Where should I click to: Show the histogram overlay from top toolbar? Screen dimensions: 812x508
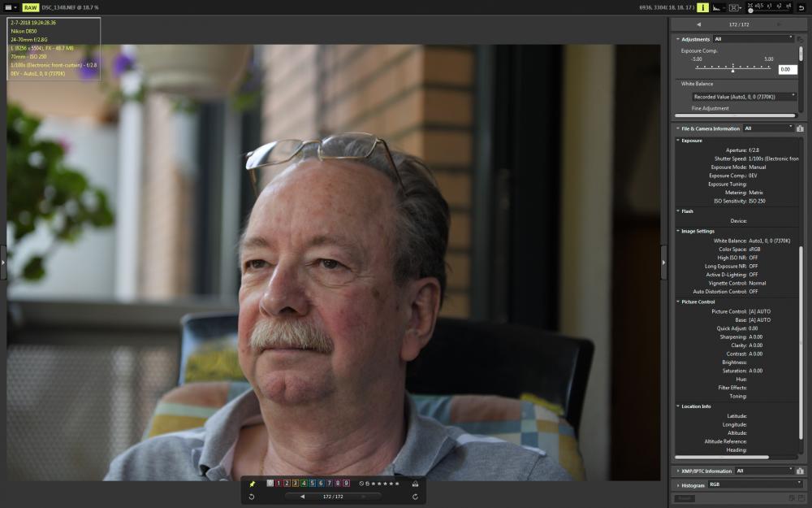click(717, 7)
